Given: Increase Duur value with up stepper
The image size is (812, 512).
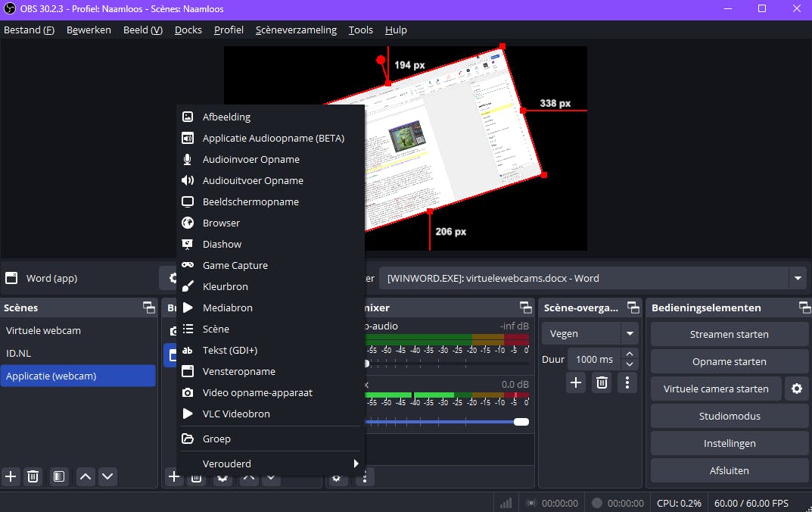Looking at the screenshot, I should (x=629, y=354).
